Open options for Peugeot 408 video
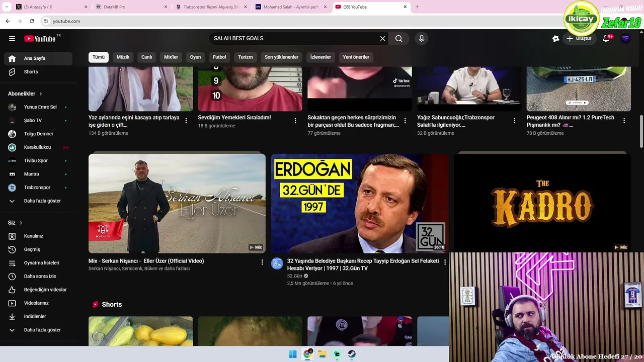Screen dimensions: 644x362 coord(624,121)
